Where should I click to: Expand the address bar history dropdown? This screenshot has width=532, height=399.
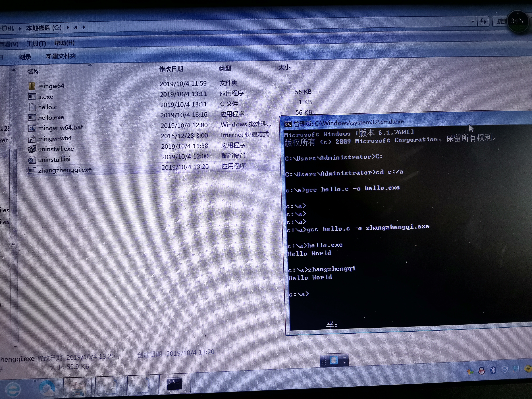[472, 21]
